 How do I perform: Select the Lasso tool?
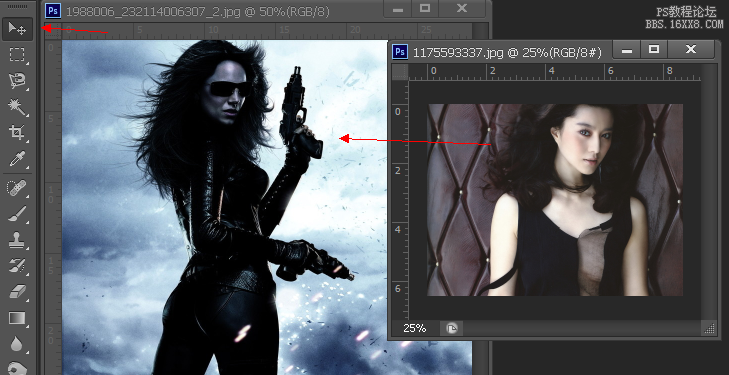[x=17, y=80]
